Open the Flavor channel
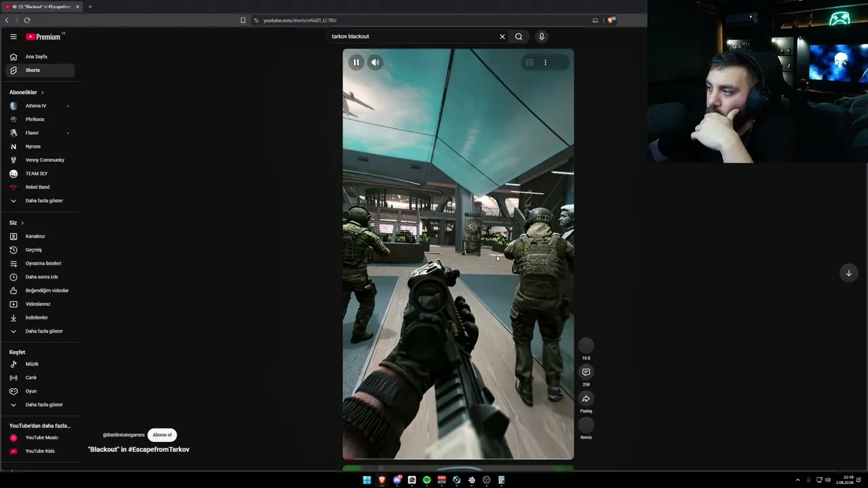The image size is (868, 488). (41, 133)
